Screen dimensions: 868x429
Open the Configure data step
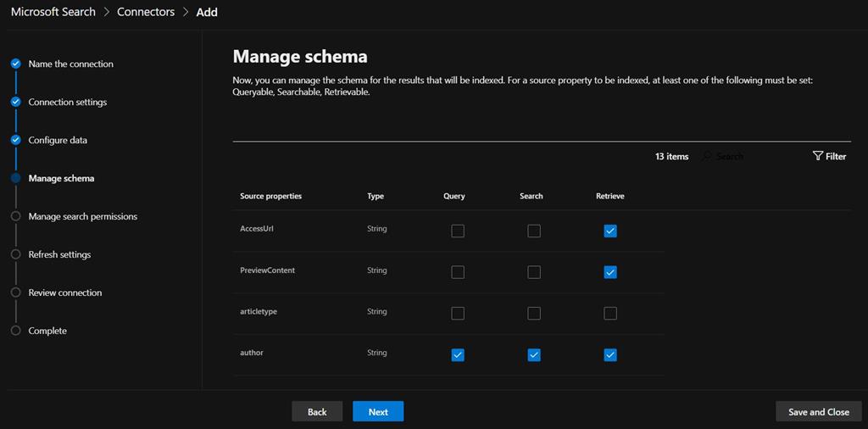58,140
